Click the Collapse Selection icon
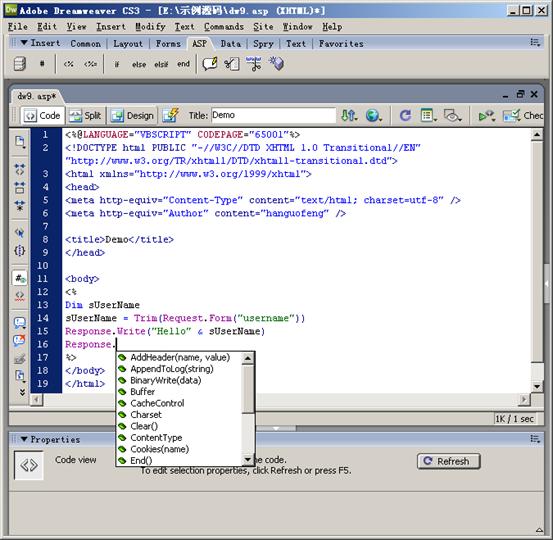This screenshot has height=540, width=553. [x=20, y=187]
